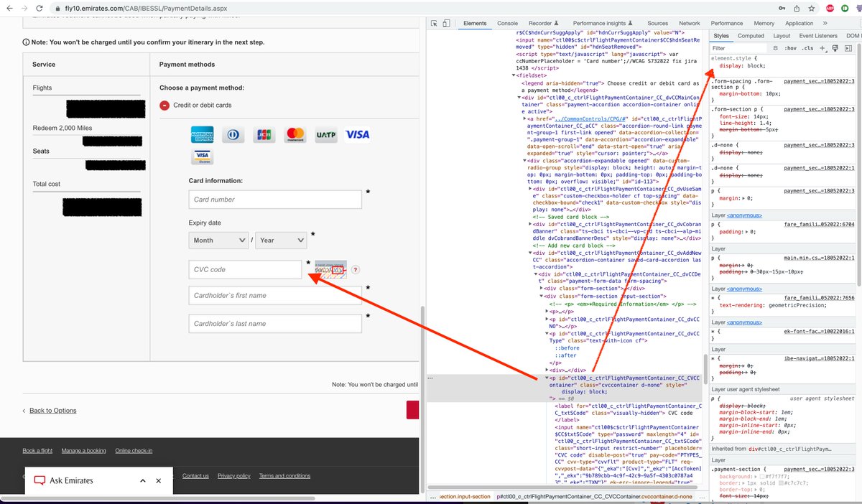Toggle the computed styles sidebar icon
The height and width of the screenshot is (504, 862).
point(848,48)
